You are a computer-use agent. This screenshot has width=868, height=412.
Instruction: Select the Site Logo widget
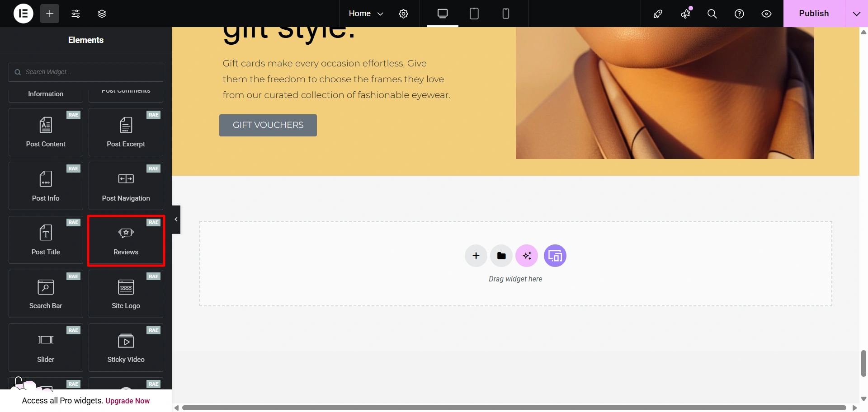click(x=126, y=294)
